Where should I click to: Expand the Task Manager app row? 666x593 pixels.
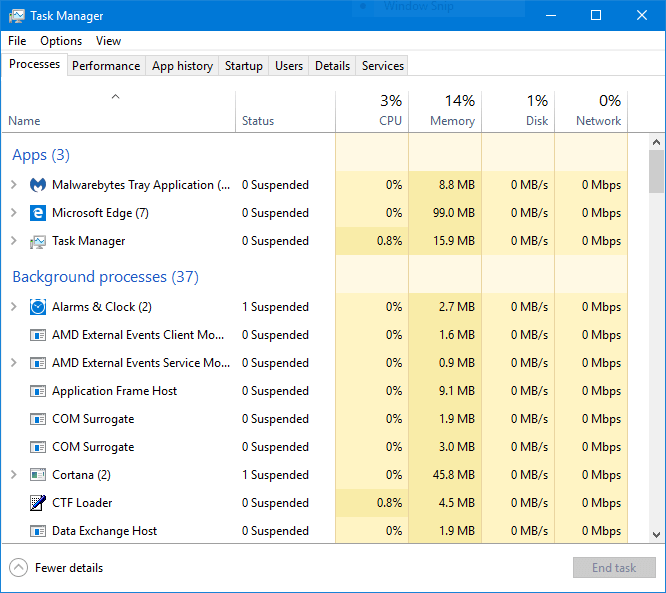click(14, 241)
